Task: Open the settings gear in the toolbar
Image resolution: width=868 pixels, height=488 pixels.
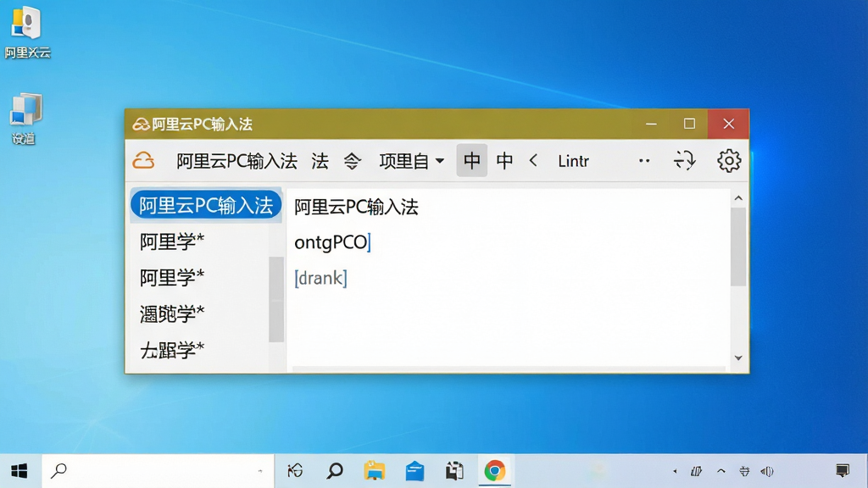Action: pyautogui.click(x=728, y=161)
